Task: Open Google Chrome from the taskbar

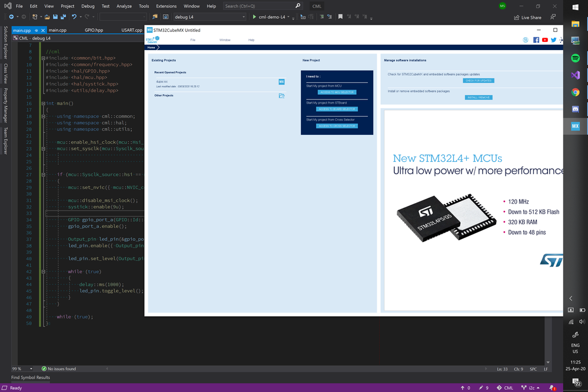Action: click(575, 92)
